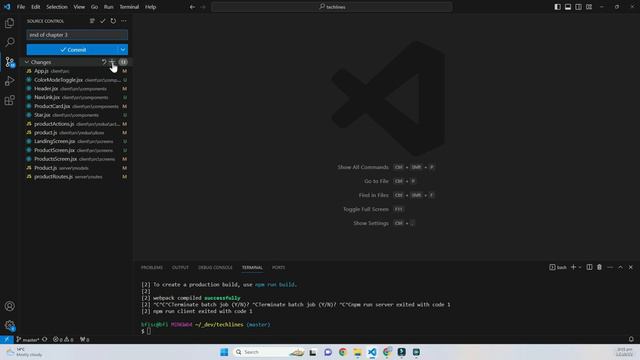Kill terminal with trash icon
This screenshot has height=360, width=640.
click(599, 267)
